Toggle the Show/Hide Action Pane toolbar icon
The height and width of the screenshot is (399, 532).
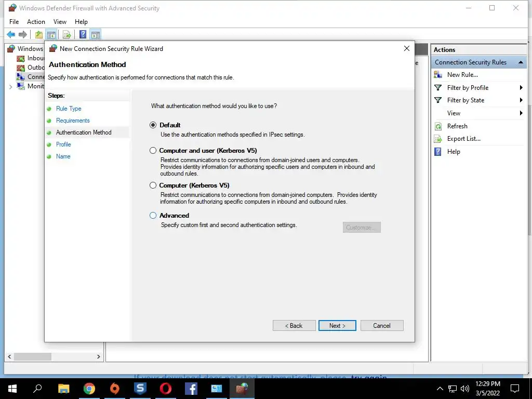96,34
